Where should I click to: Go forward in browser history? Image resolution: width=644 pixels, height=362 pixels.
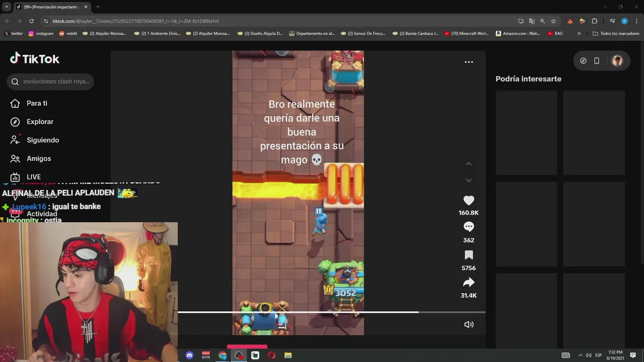coord(19,21)
